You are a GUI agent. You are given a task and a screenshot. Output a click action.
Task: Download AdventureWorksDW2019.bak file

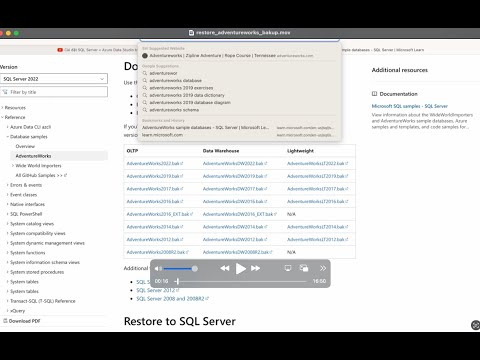235,176
